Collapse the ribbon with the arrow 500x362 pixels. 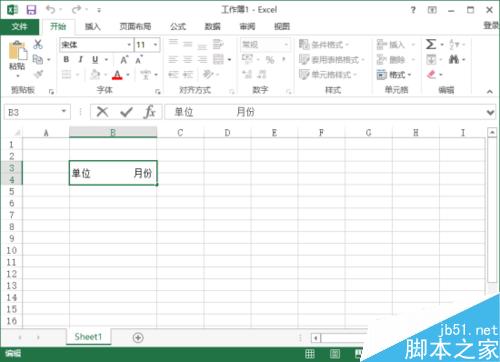(489, 91)
